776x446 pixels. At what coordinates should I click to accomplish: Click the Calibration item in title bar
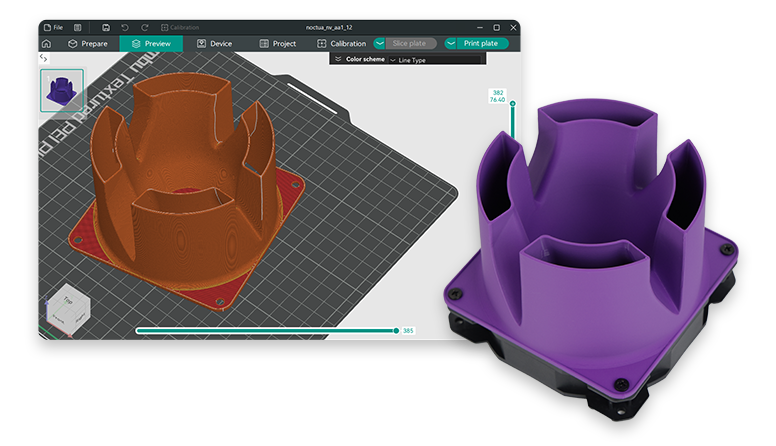tap(180, 28)
